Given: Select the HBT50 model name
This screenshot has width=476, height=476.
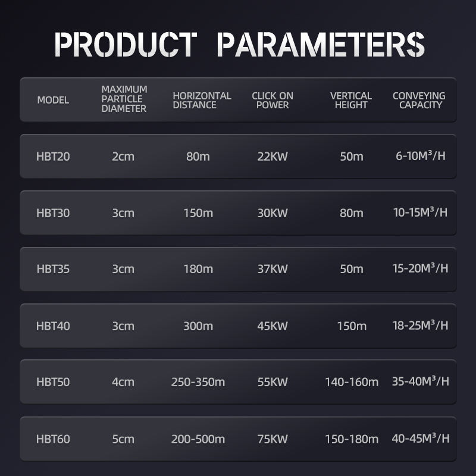Looking at the screenshot, I should coord(53,382).
